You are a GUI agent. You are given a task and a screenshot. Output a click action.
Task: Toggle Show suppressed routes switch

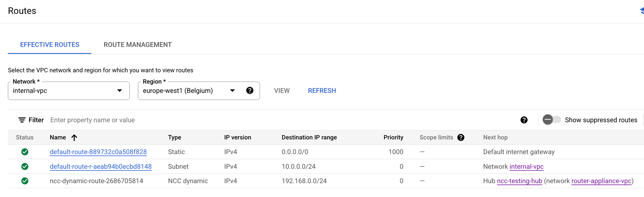tap(551, 120)
